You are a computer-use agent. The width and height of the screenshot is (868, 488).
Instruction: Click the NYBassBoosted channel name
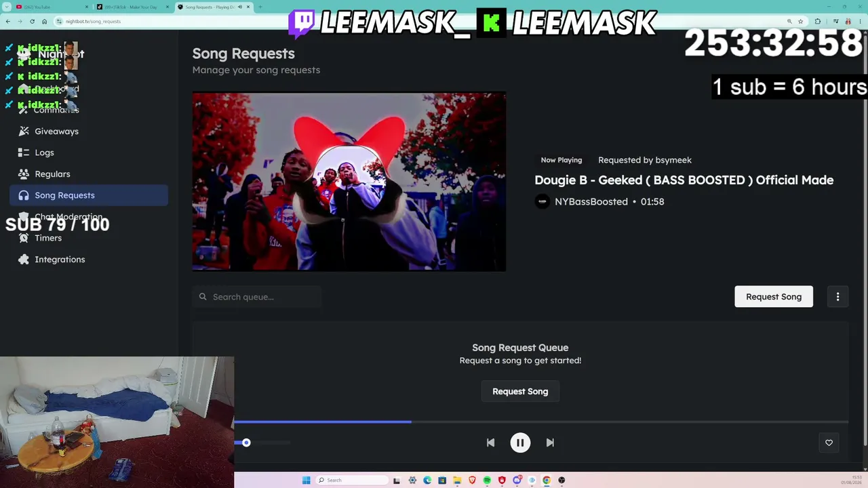[591, 201]
